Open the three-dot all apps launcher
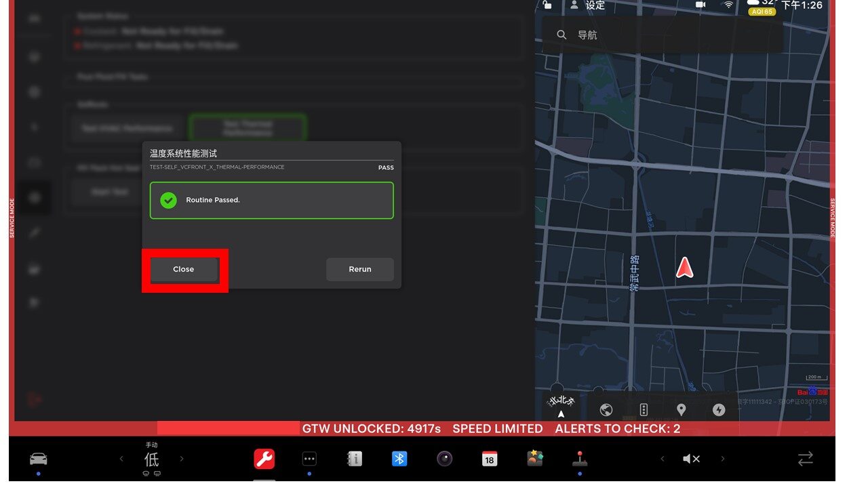This screenshot has height=488, width=868. click(x=309, y=459)
